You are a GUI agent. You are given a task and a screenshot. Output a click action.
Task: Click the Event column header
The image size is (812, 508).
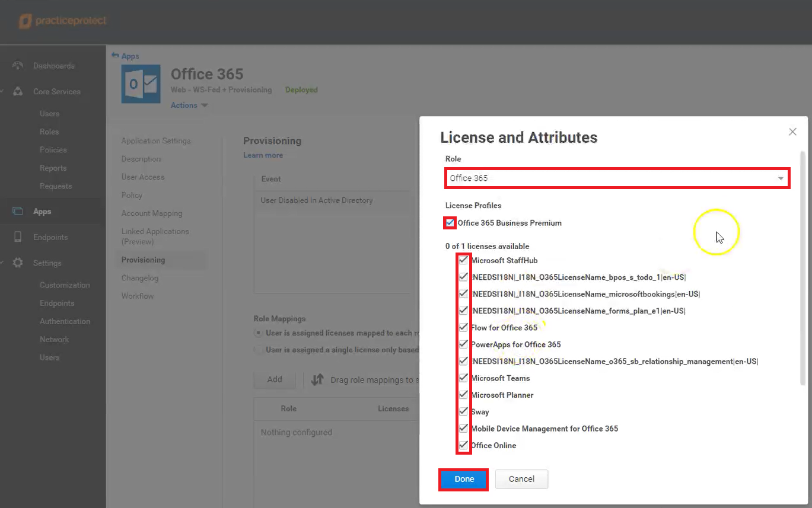[x=271, y=178]
